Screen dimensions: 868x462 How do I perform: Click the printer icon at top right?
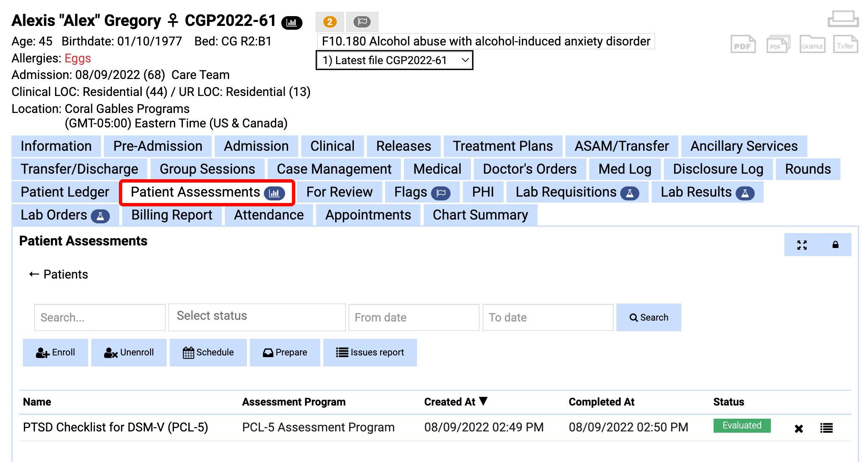point(843,19)
